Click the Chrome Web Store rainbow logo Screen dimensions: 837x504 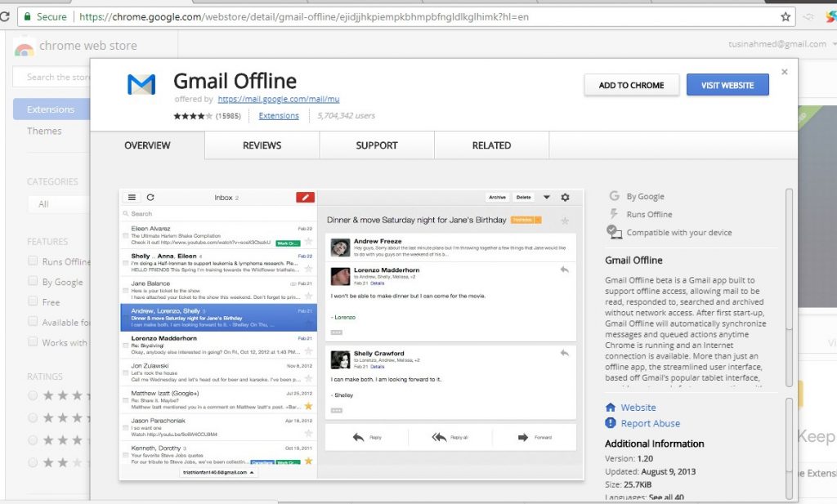24,47
